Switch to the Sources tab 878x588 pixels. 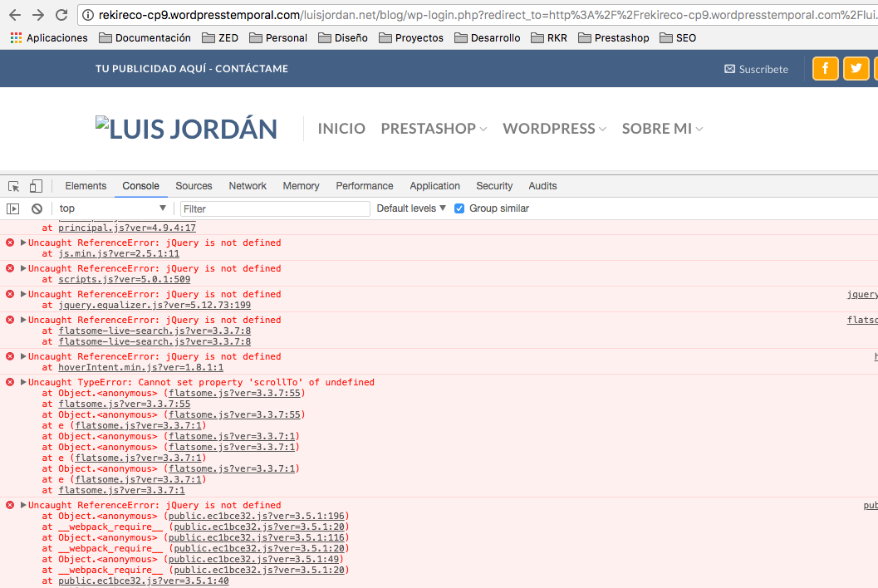(194, 186)
